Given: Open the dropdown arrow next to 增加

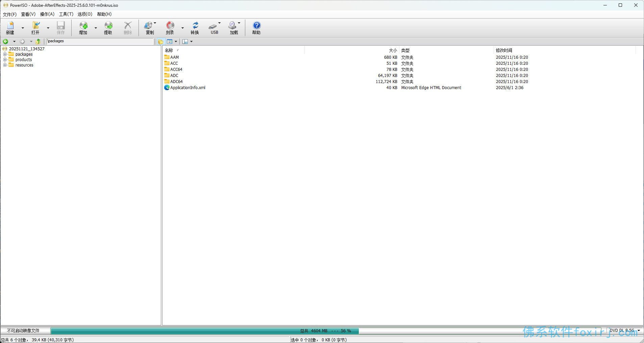Looking at the screenshot, I should [x=96, y=28].
